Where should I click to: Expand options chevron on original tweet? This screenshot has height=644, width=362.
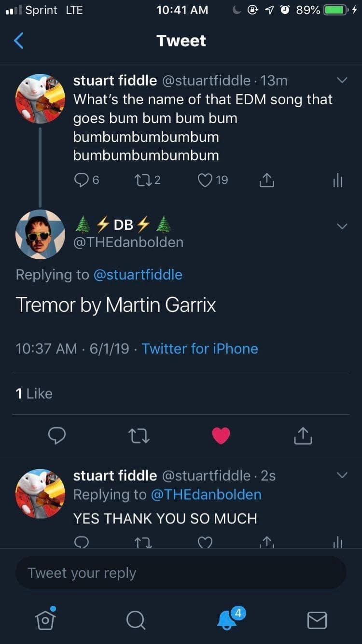point(342,81)
